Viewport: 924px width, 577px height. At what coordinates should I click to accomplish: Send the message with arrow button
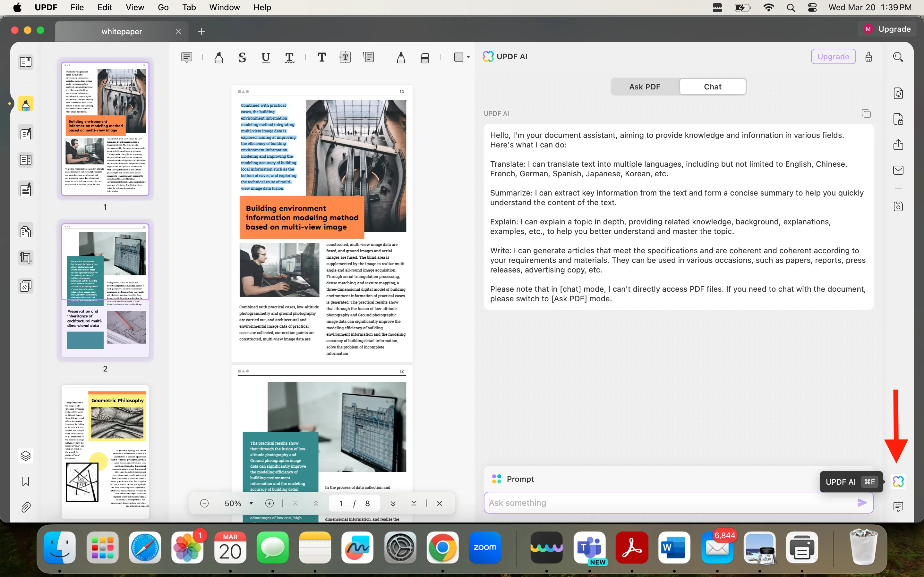pos(862,503)
